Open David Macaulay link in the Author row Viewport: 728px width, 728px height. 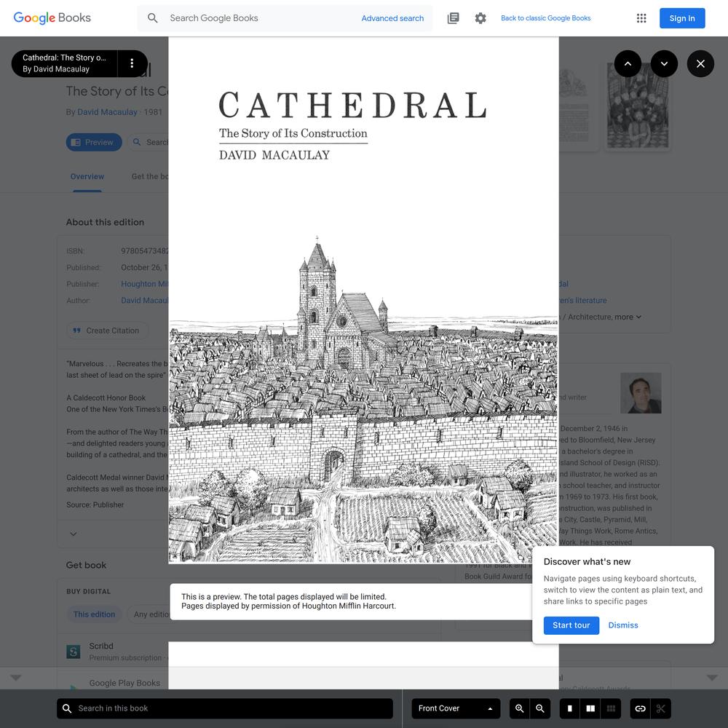coord(144,301)
